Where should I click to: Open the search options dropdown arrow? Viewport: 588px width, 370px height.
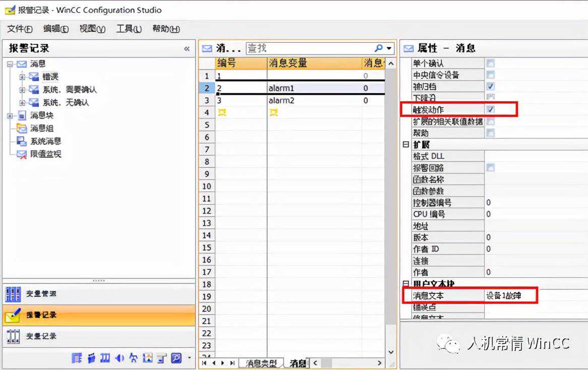389,48
